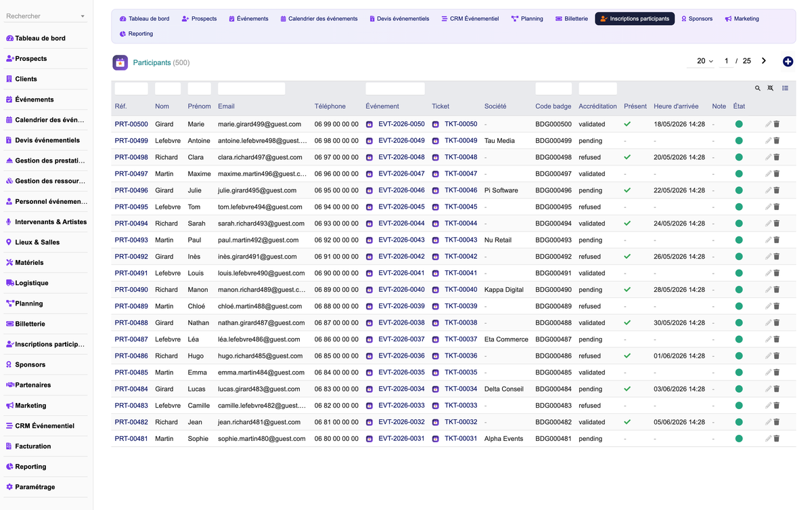Edit participant PRT-00496 with pencil icon

[x=768, y=190]
